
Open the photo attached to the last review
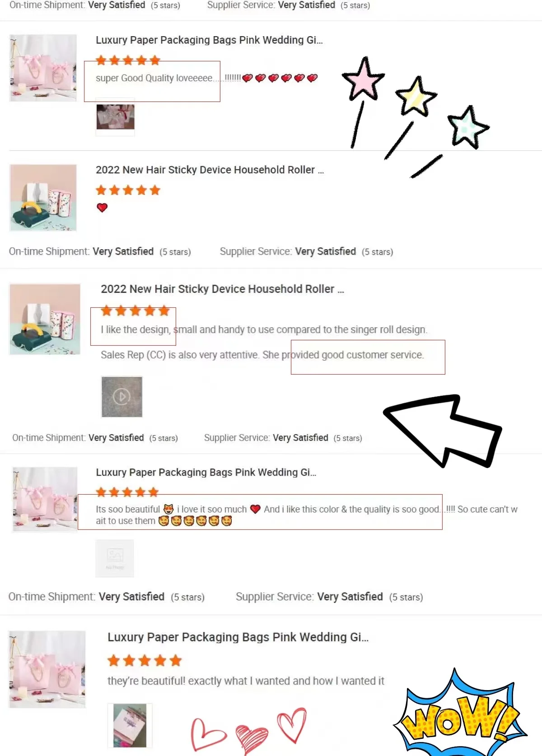pos(130,725)
